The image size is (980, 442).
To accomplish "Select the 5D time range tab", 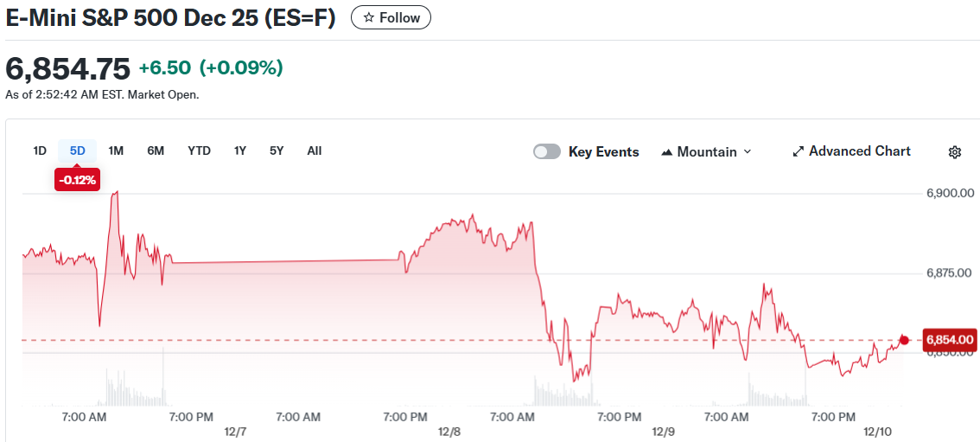I will coord(78,151).
